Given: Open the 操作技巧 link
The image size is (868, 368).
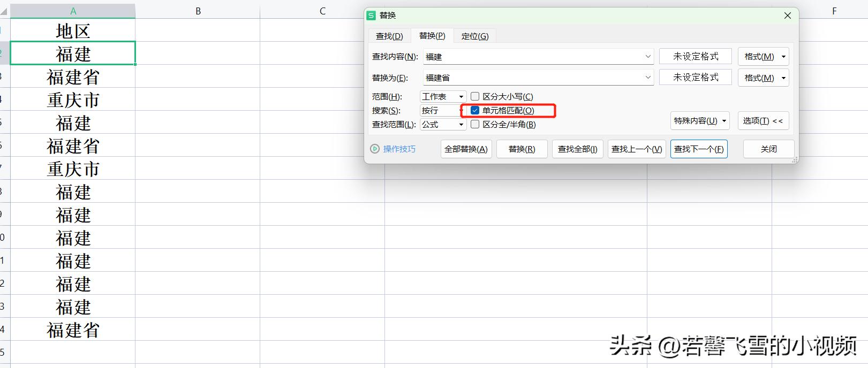Looking at the screenshot, I should [399, 149].
